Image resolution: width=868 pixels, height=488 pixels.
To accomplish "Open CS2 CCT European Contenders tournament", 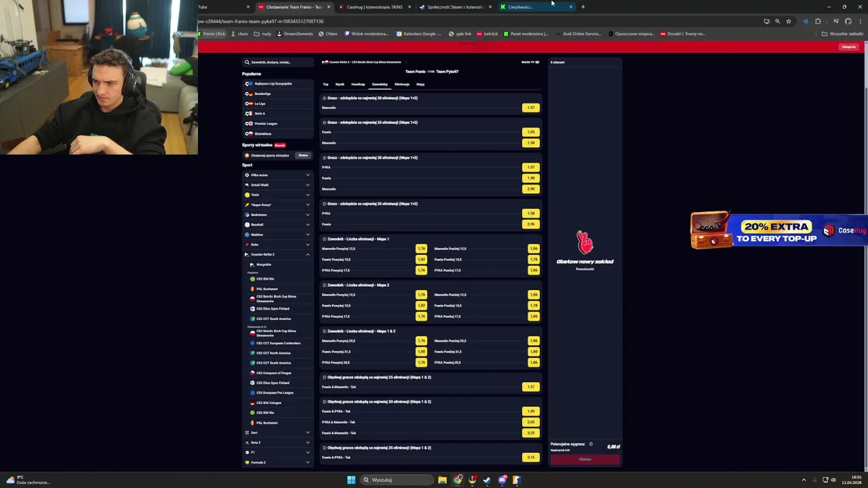I will pos(278,343).
